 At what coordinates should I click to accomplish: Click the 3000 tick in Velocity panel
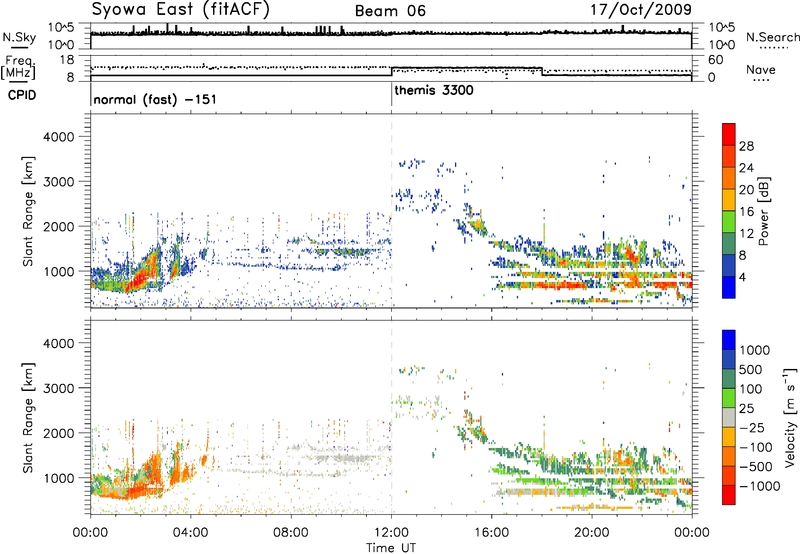58,388
